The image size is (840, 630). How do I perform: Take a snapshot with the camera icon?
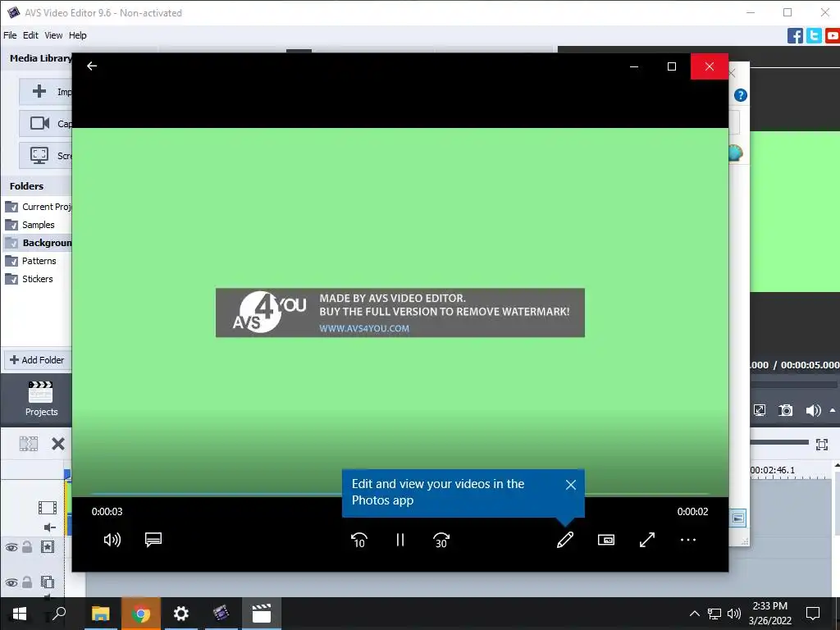(x=785, y=410)
